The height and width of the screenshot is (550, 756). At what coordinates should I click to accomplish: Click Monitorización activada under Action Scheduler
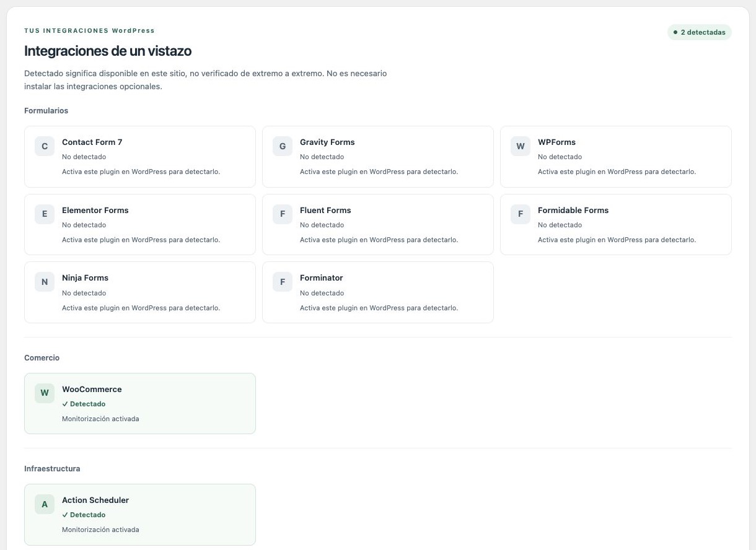point(100,530)
